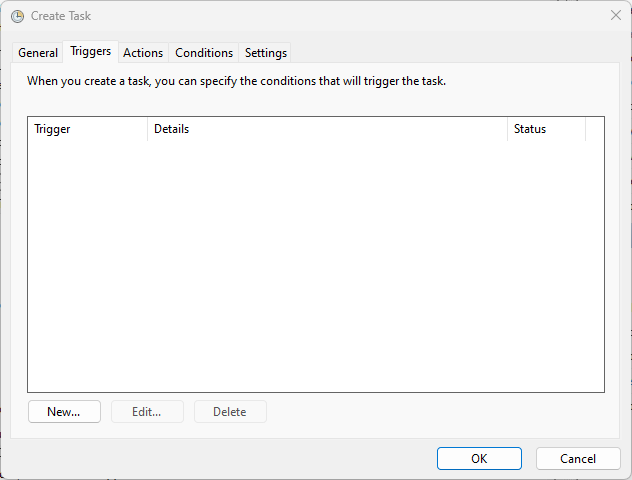Close the Create Task dialog with X
This screenshot has width=632, height=480.
click(x=615, y=15)
